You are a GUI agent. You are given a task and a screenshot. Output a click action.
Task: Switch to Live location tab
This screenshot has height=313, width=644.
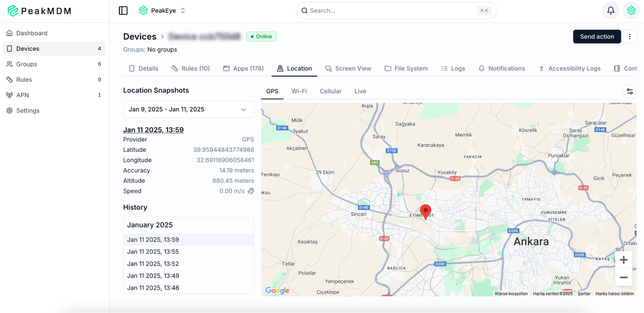(x=360, y=91)
